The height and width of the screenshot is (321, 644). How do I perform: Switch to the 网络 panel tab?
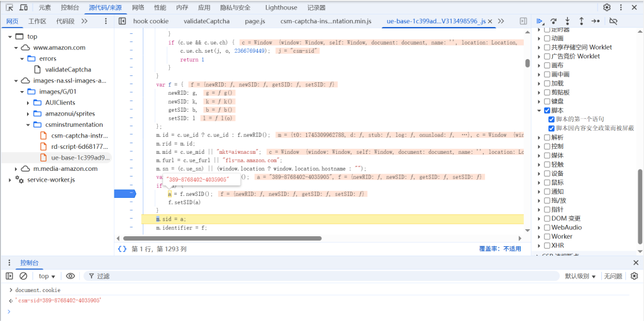click(138, 8)
